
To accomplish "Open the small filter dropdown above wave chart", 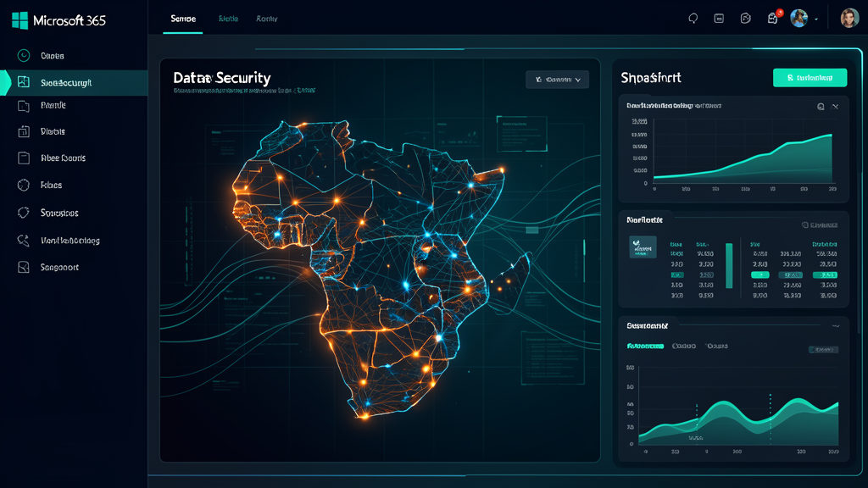I will coord(823,350).
